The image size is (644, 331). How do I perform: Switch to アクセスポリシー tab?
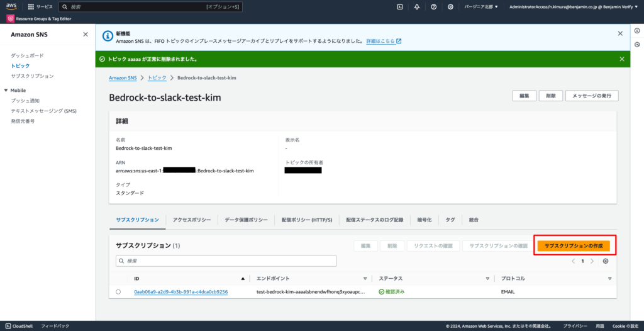[x=192, y=220]
